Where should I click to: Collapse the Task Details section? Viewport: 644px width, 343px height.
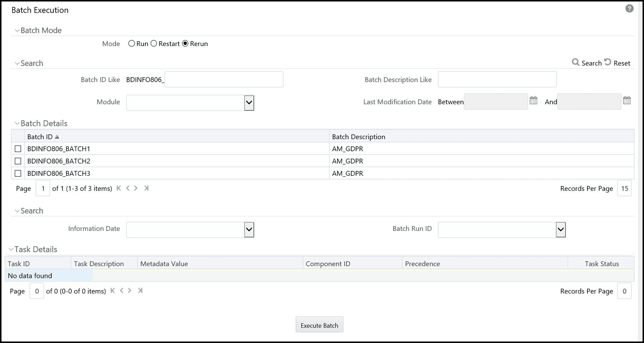pyautogui.click(x=11, y=249)
